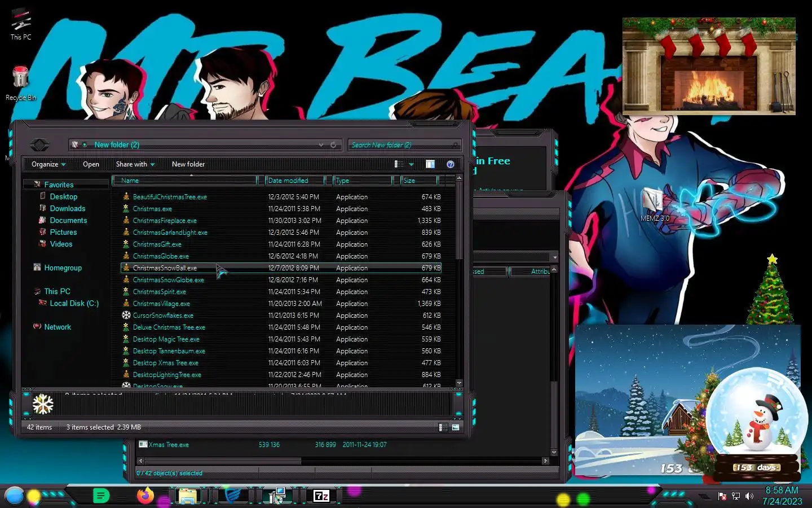
Task: Click the Xmas Tree.exe icon in 7-Zip
Action: [143, 444]
